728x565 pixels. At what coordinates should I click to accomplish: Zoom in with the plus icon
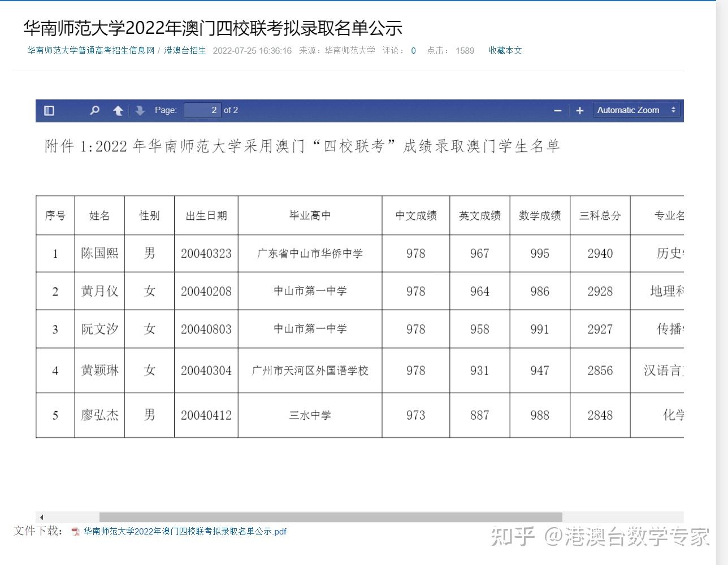point(579,111)
